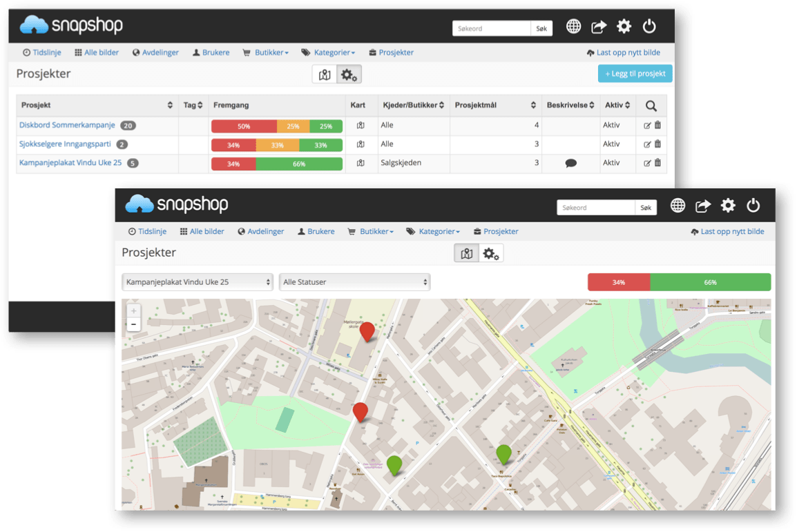
Task: Delete the Sjokkselgere Inngangsparti project
Action: [x=657, y=144]
